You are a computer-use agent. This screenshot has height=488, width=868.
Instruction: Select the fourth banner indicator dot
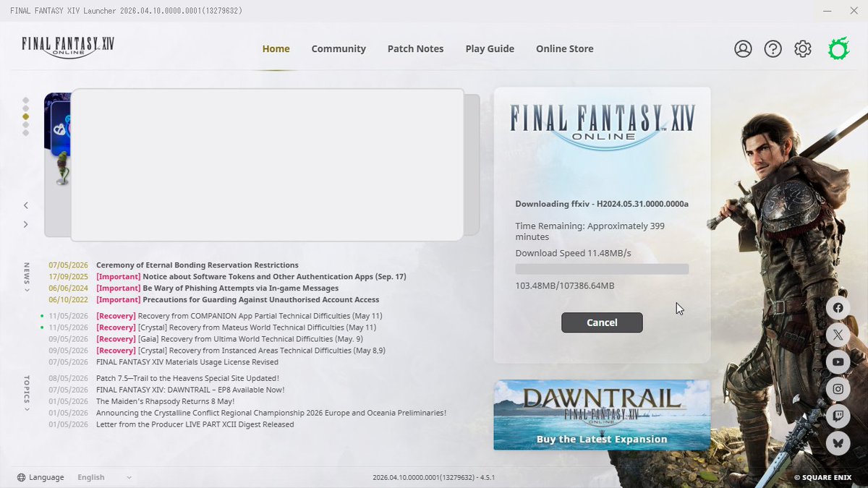(x=26, y=124)
